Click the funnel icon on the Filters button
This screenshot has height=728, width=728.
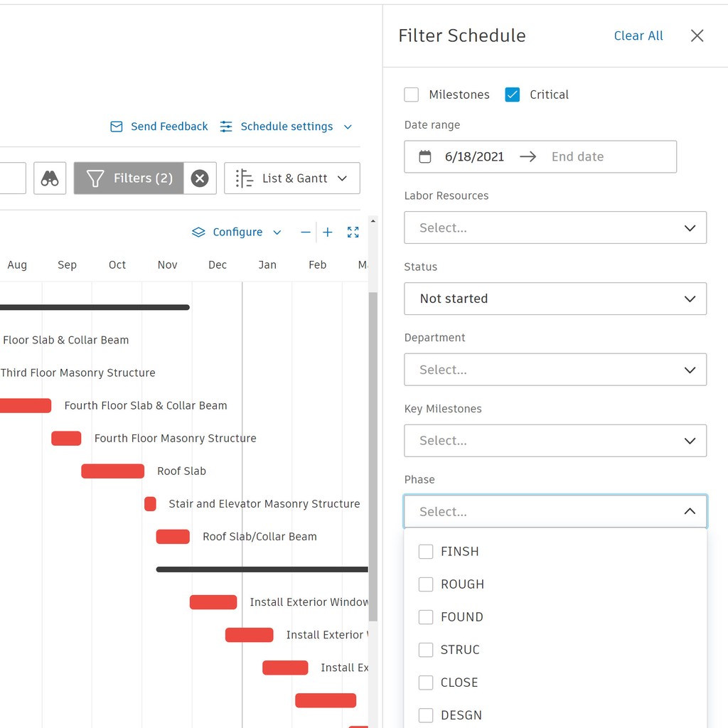[x=95, y=178]
